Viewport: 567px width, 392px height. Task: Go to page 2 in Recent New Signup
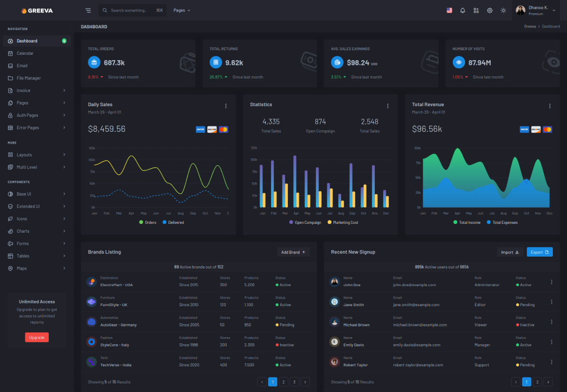click(x=537, y=382)
